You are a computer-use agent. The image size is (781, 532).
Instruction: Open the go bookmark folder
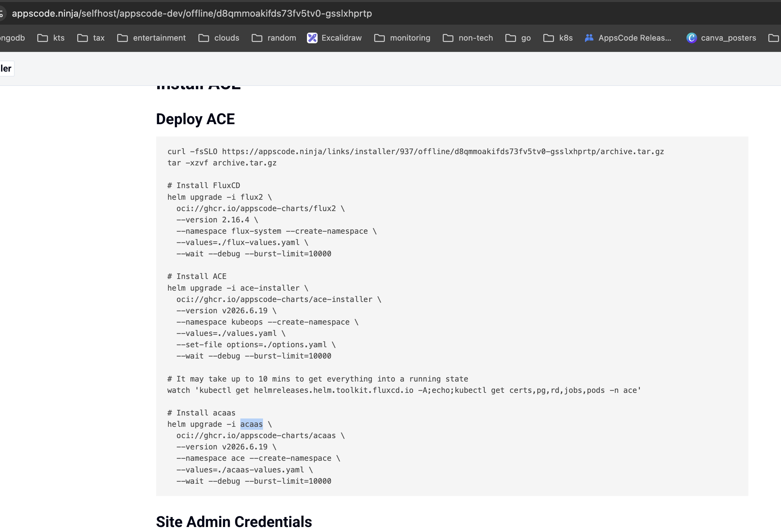(x=518, y=38)
